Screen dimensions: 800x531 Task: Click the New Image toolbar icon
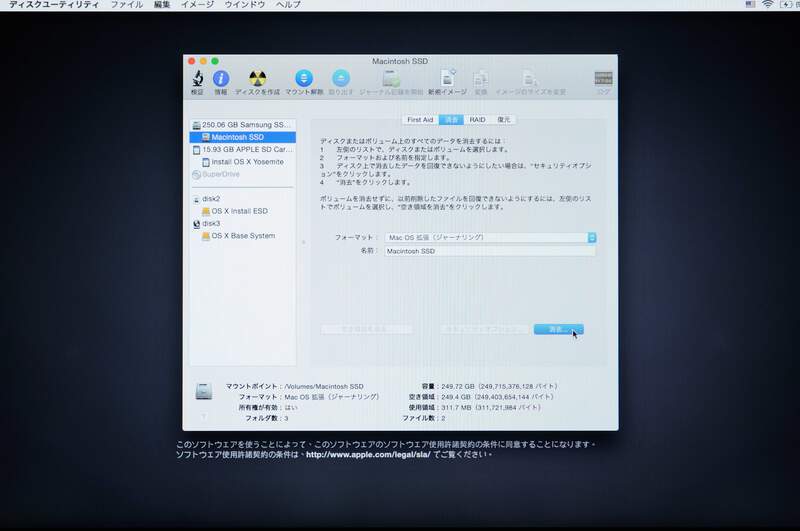pyautogui.click(x=447, y=79)
